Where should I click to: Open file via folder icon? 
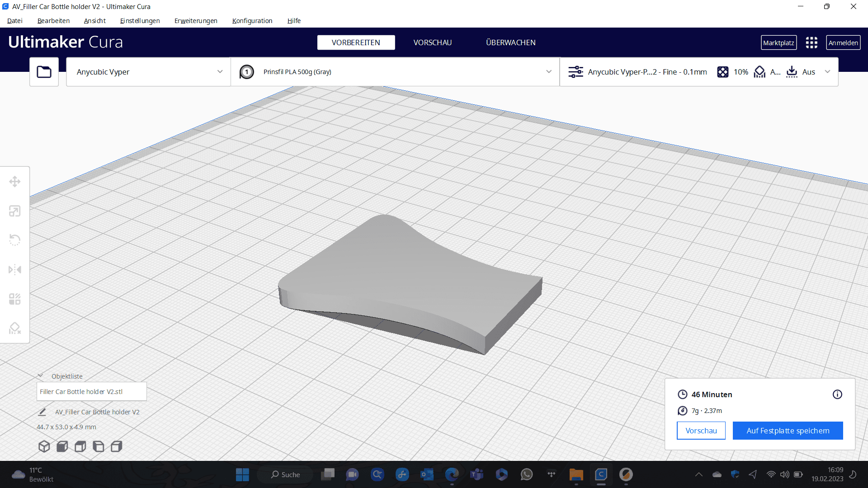coord(44,72)
